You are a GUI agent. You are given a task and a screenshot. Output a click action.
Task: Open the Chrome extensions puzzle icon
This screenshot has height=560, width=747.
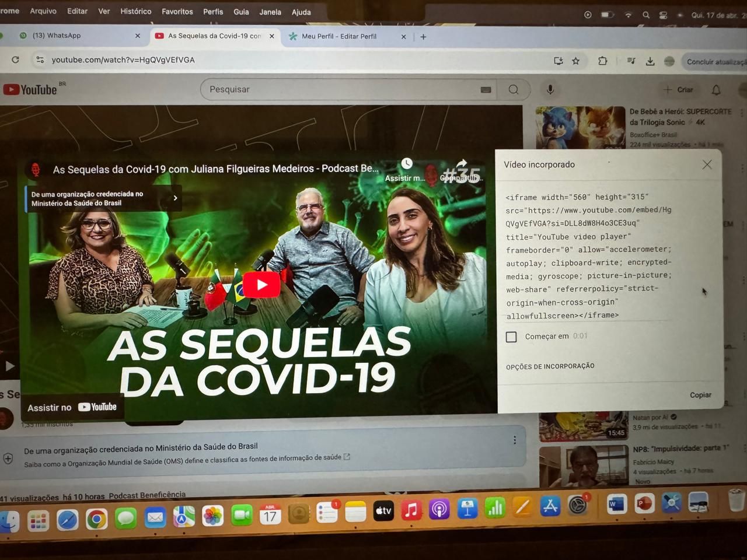(x=603, y=61)
